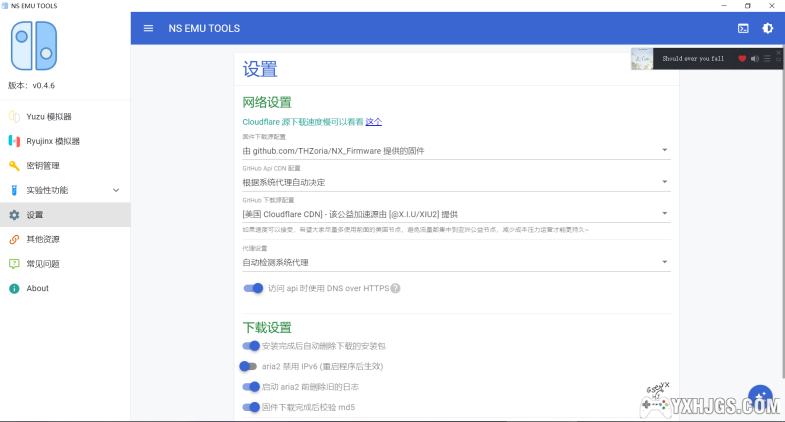Click the Yuzu emulator icon in sidebar

coord(14,117)
